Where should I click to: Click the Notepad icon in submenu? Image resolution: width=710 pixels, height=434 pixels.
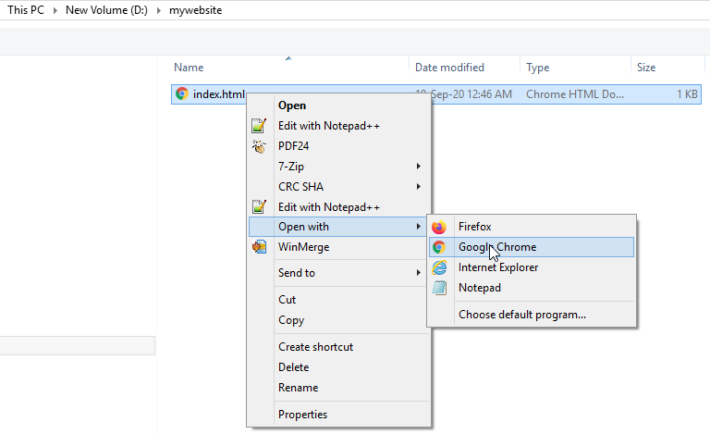(439, 288)
